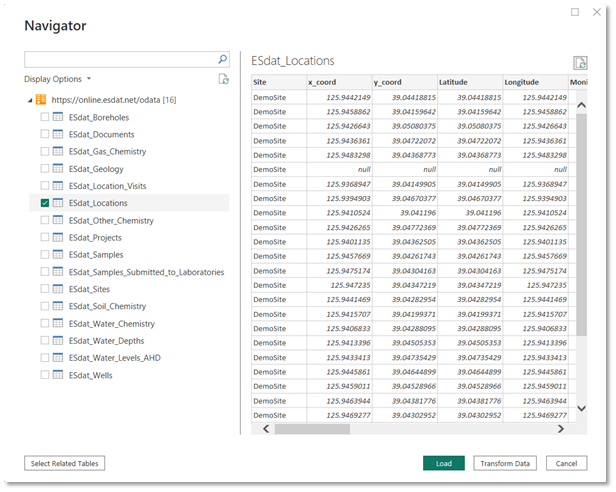
Task: Click the ESdat_Sites table icon
Action: tap(58, 289)
